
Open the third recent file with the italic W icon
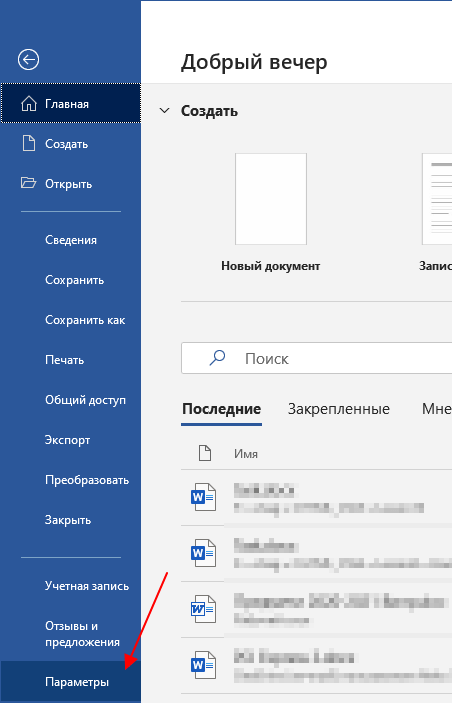(x=317, y=610)
